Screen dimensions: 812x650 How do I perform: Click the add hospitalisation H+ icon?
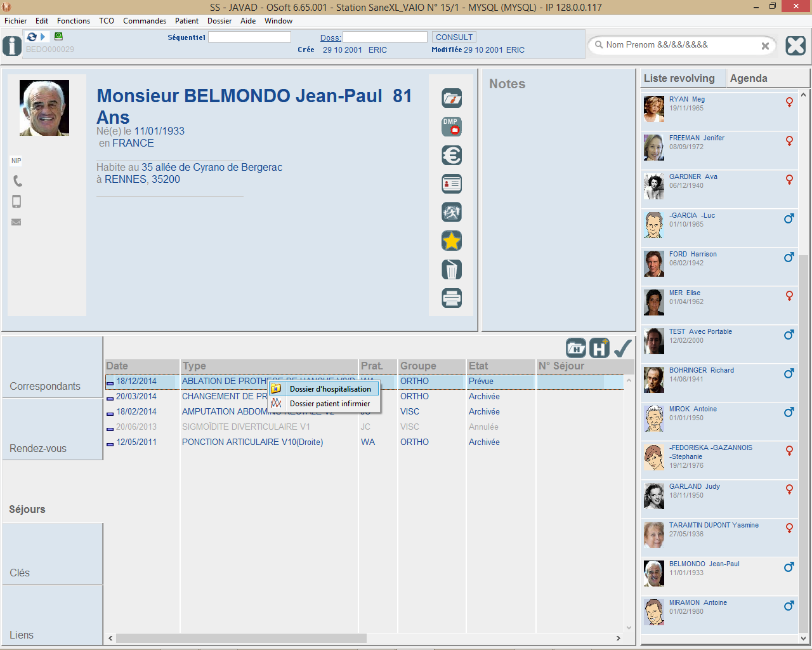coord(599,348)
